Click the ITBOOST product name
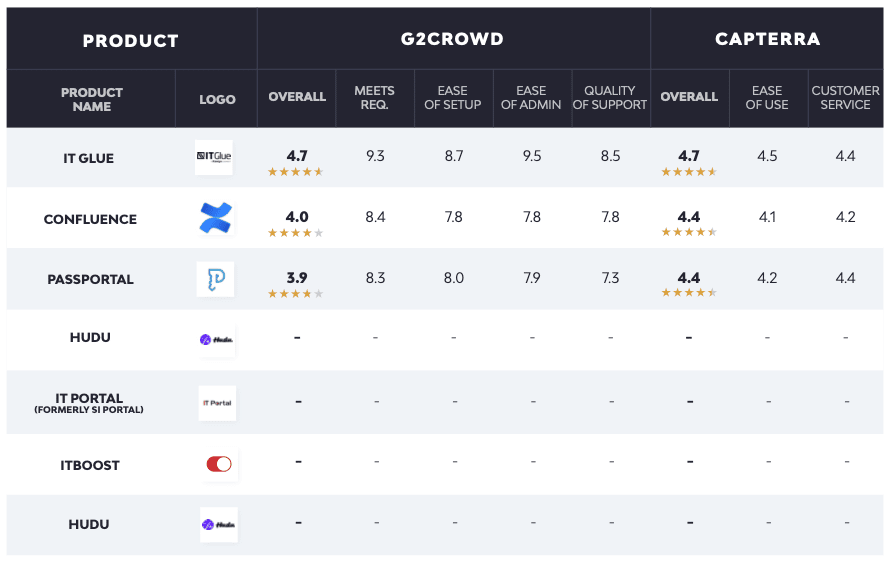889x561 pixels. [91, 465]
